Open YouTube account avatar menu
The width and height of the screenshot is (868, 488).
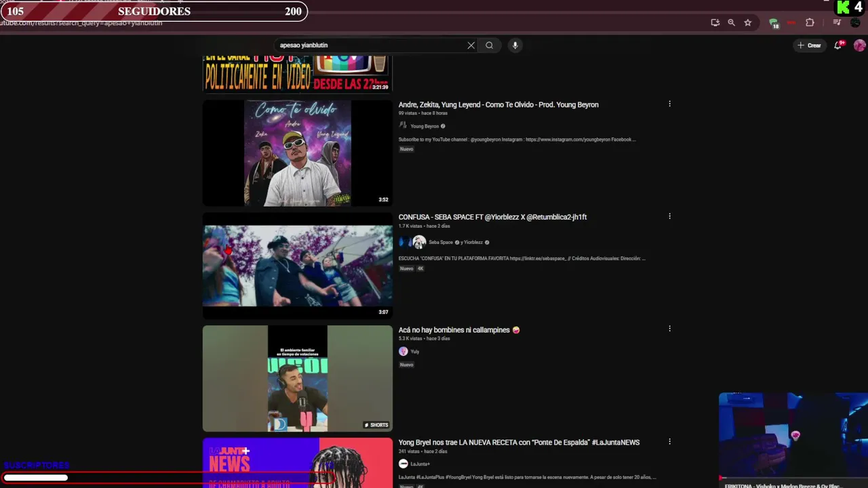coord(859,45)
